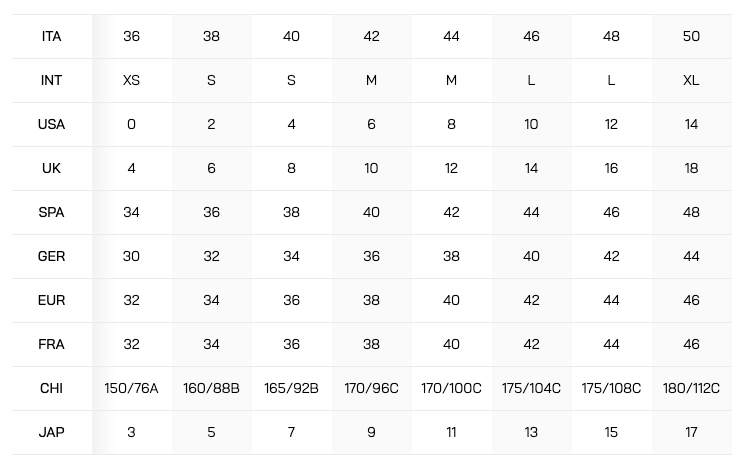Click the ITA row header
The height and width of the screenshot is (468, 742).
[52, 36]
